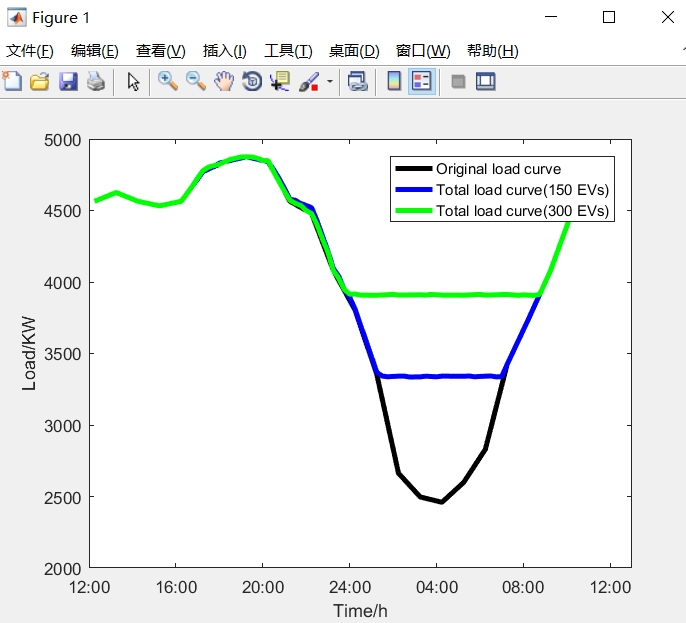Click the green line sample in the legend
The height and width of the screenshot is (623, 686).
(414, 210)
